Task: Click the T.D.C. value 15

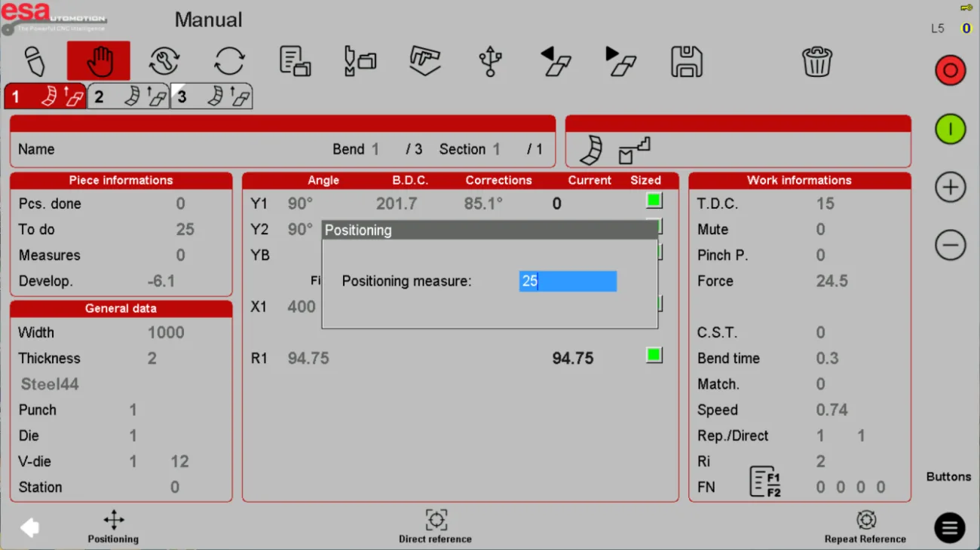Action: (x=825, y=203)
